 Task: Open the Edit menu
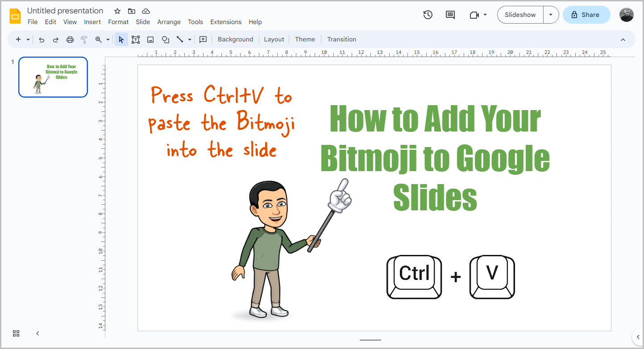[x=50, y=22]
